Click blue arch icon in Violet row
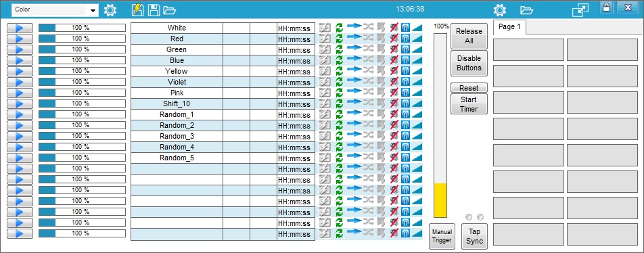The height and width of the screenshot is (253, 644). tap(405, 82)
